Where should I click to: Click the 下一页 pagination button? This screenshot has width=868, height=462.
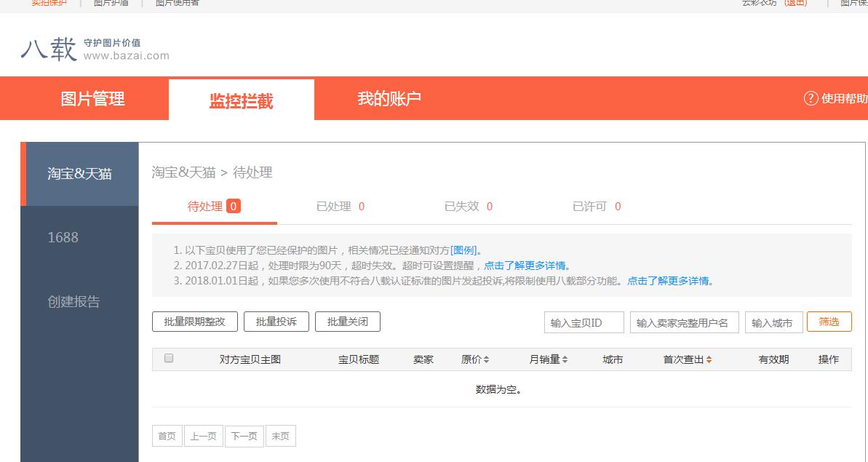click(x=244, y=436)
